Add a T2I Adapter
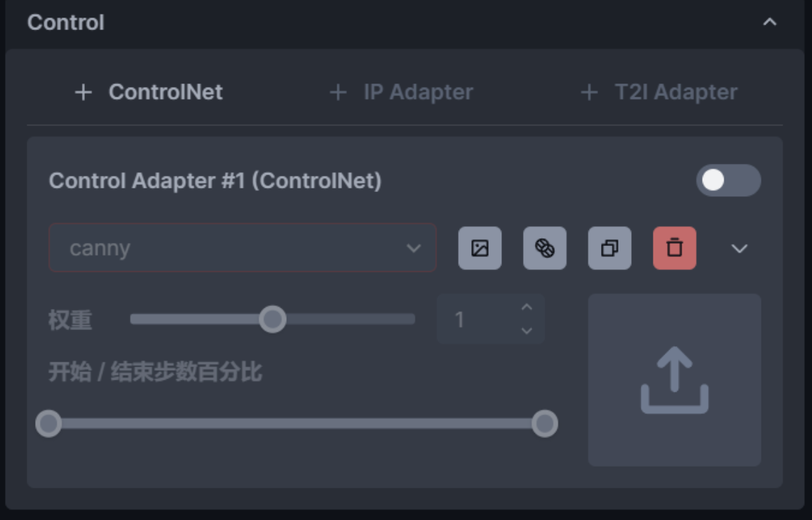This screenshot has height=520, width=812. (659, 93)
